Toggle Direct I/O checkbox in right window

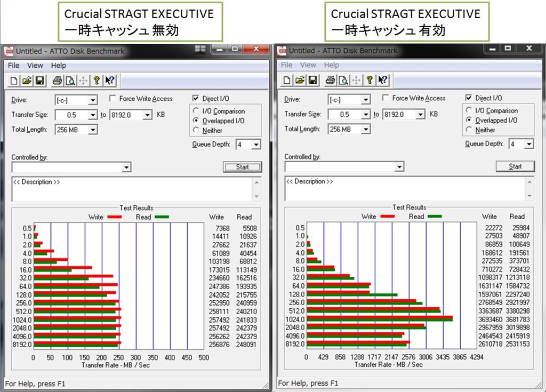[x=469, y=98]
